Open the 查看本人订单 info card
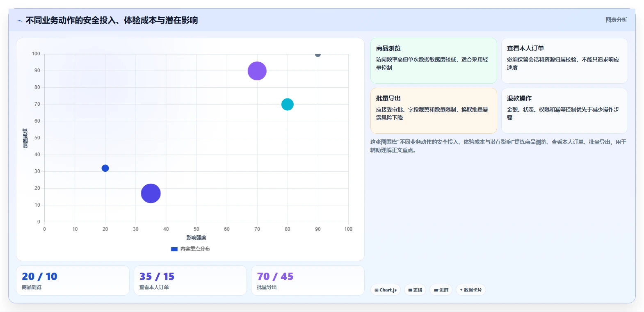Image resolution: width=644 pixels, height=312 pixels. click(564, 61)
